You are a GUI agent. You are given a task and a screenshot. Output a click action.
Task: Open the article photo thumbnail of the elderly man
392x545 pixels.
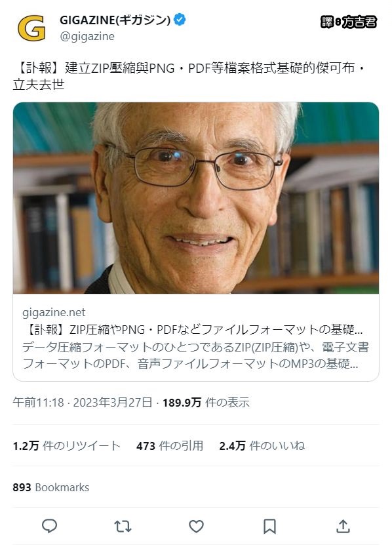click(x=196, y=198)
